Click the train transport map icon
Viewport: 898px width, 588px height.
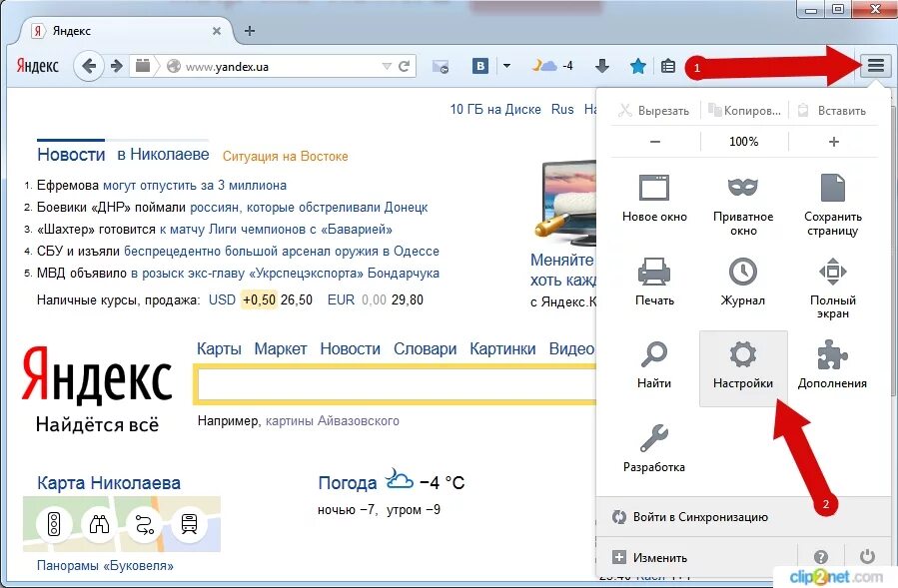(x=189, y=524)
